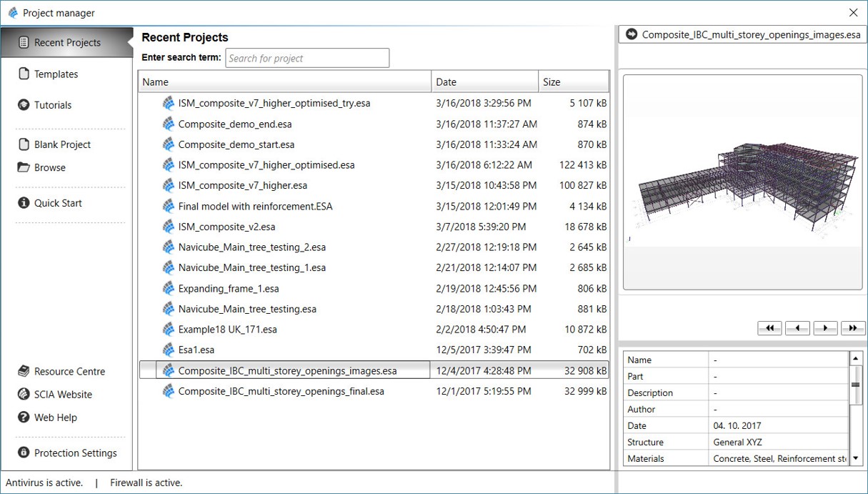
Task: Open the Quick Start guide
Action: 58,203
